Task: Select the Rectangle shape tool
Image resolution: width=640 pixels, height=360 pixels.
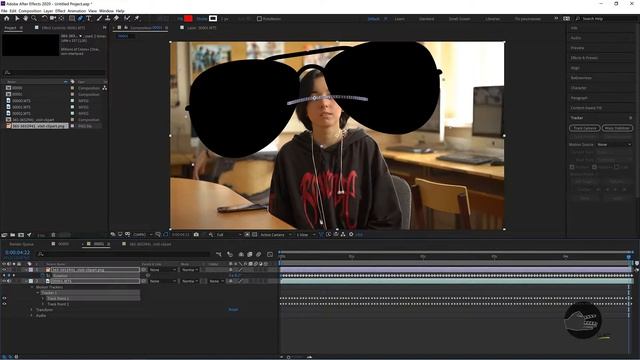Action: coord(72,18)
